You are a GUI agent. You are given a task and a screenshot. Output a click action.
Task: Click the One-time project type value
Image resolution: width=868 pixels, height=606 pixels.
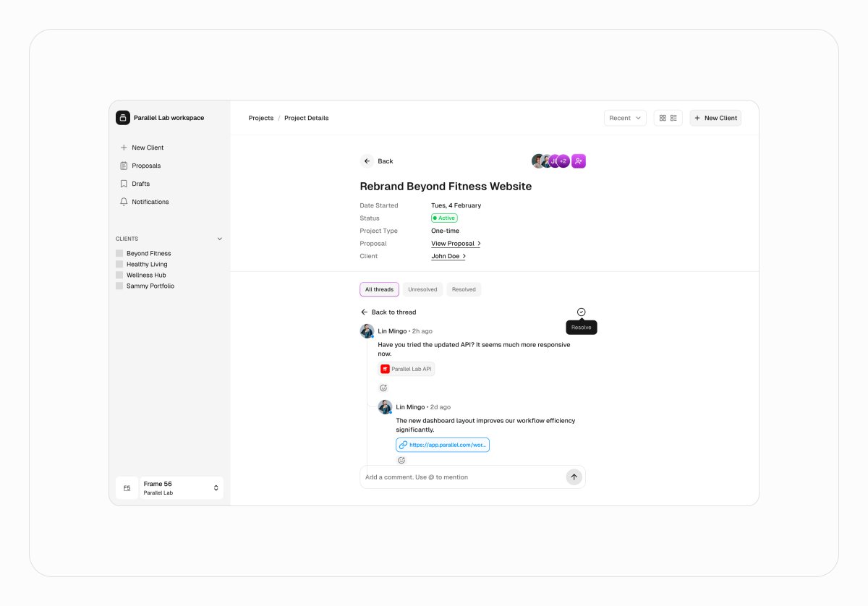(445, 231)
